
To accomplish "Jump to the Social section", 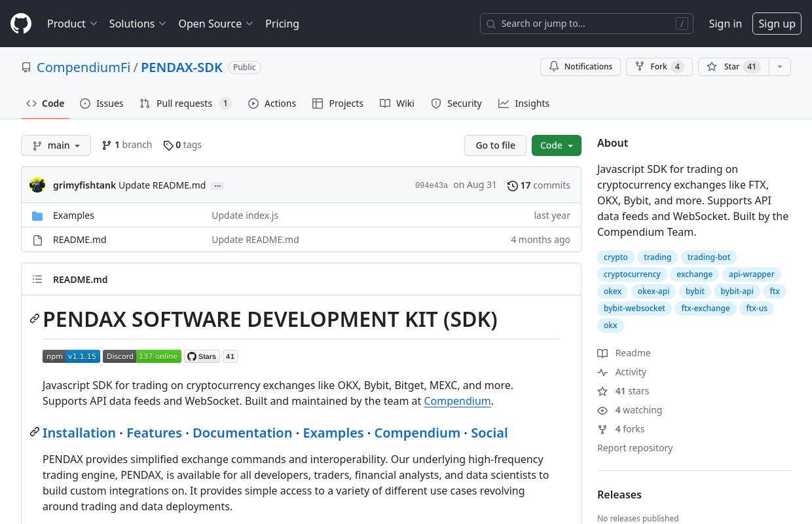I will pyautogui.click(x=489, y=433).
